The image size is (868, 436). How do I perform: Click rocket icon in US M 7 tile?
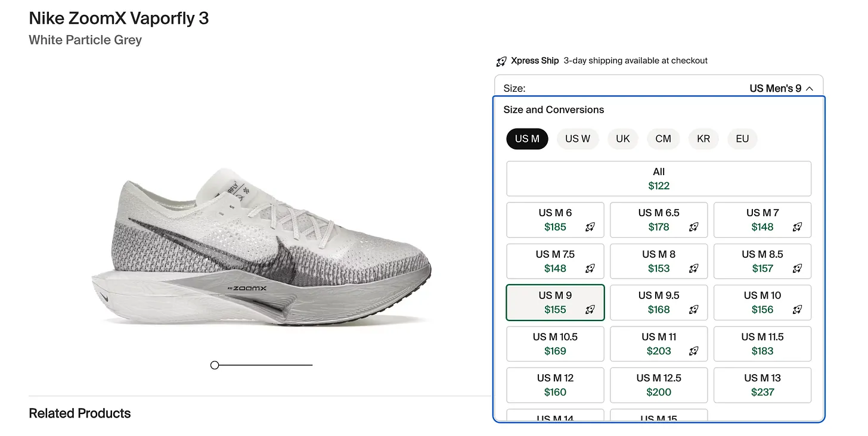click(797, 227)
